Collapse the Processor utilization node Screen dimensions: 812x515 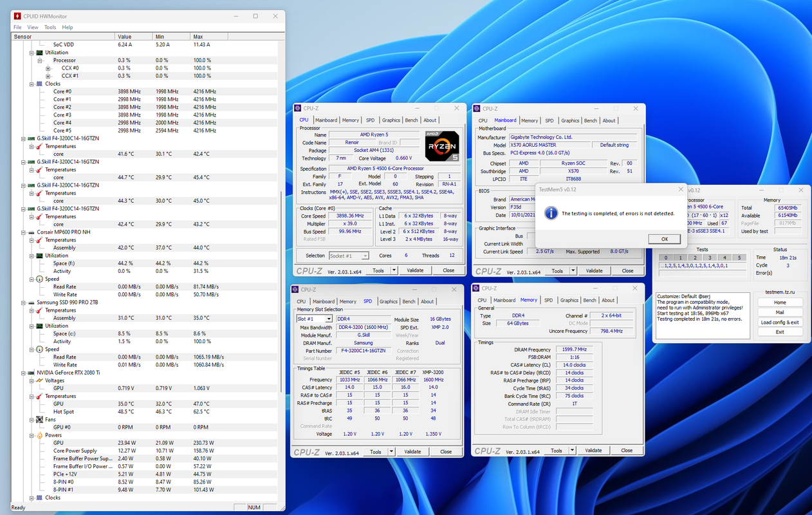(x=39, y=61)
